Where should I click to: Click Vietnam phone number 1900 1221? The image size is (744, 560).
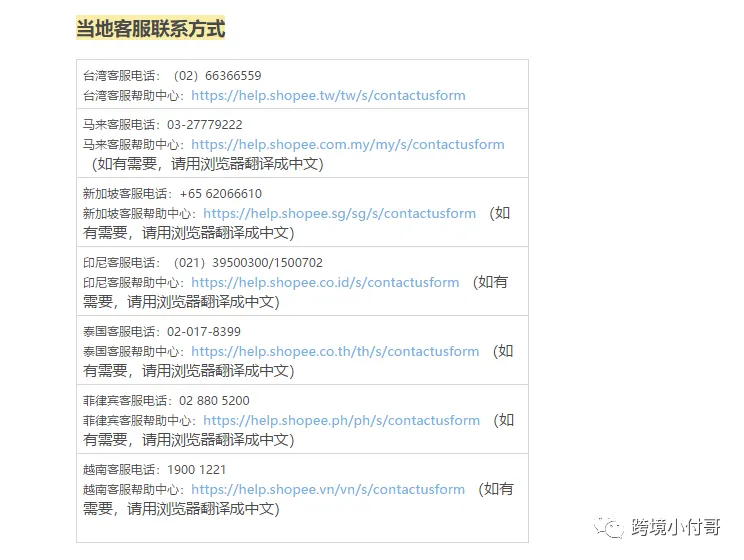point(196,470)
